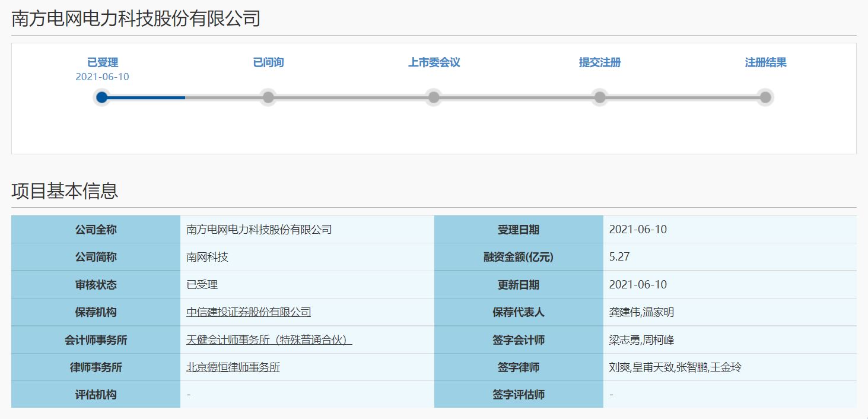Click the page title 南方电网电力科技股份有限公司
Viewport: 868px width, 419px height.
[136, 18]
